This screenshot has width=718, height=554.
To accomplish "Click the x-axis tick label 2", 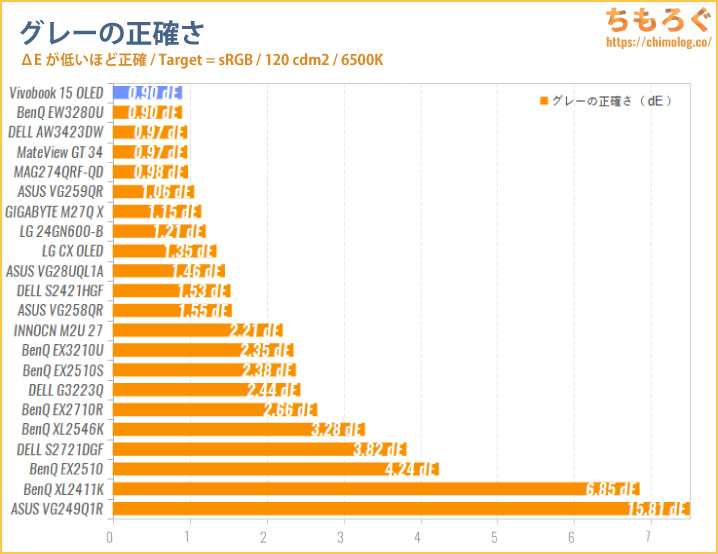I will pyautogui.click(x=264, y=537).
